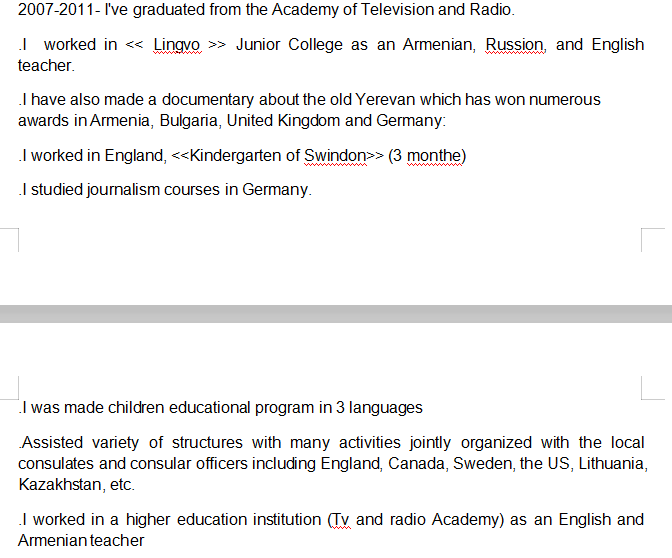Click "Armenian teacher" on the final line
Image resolution: width=672 pixels, height=558 pixels.
(80, 541)
